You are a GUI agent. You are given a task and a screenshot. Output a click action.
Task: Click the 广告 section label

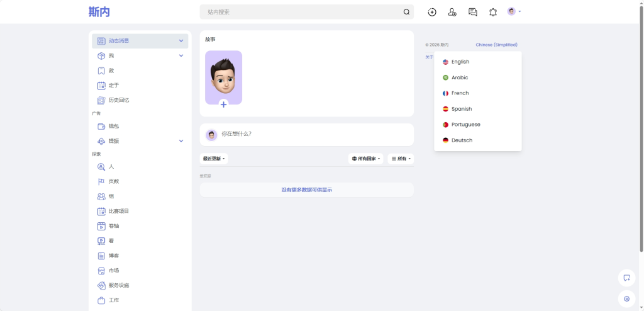[x=96, y=113]
